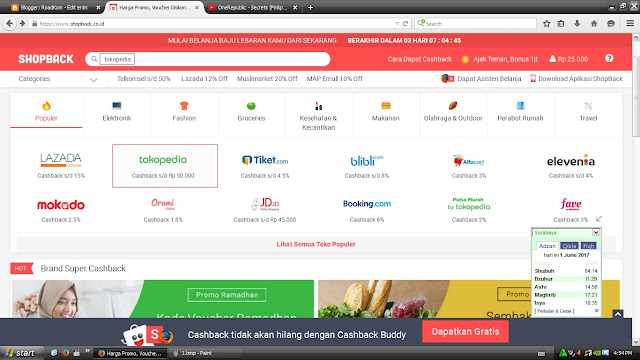Image resolution: width=640 pixels, height=360 pixels.
Task: Select the Kesehatan & Kecantikan tab
Action: [x=318, y=116]
